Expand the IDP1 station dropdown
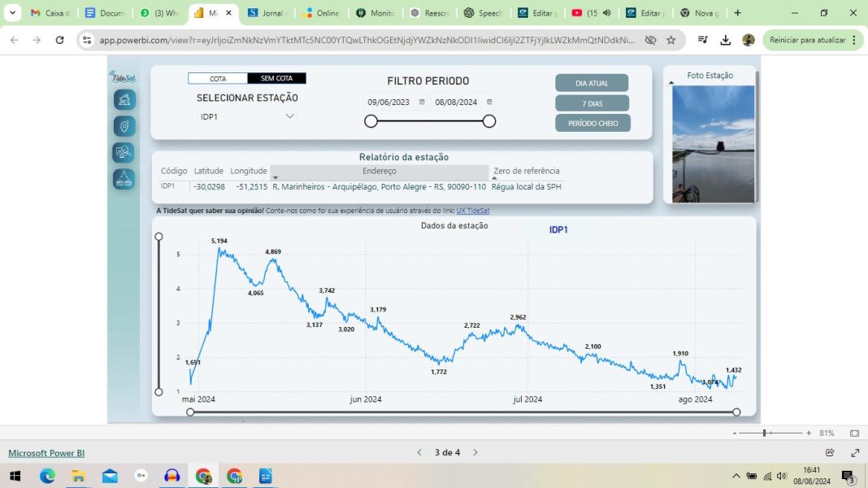868x488 pixels. tap(289, 116)
